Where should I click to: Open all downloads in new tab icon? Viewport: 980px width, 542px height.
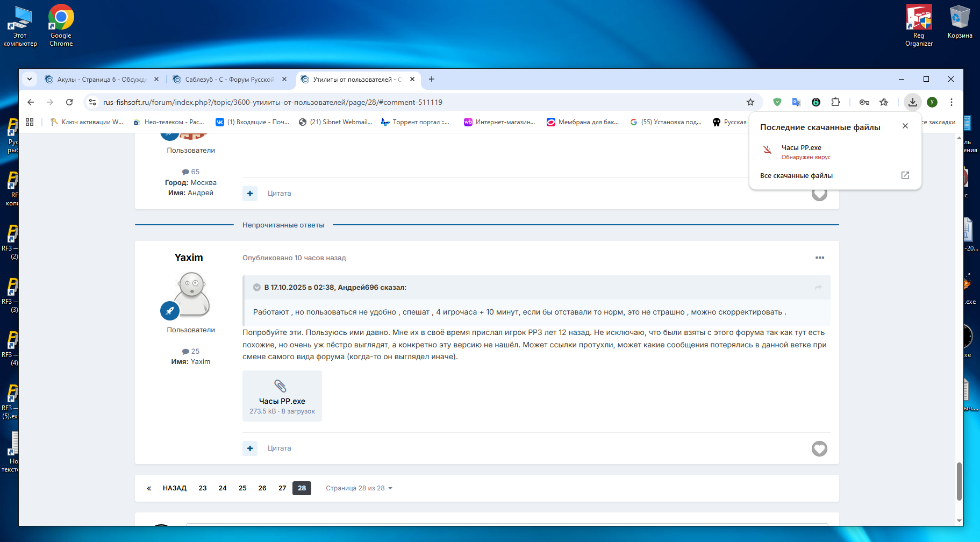pyautogui.click(x=905, y=175)
